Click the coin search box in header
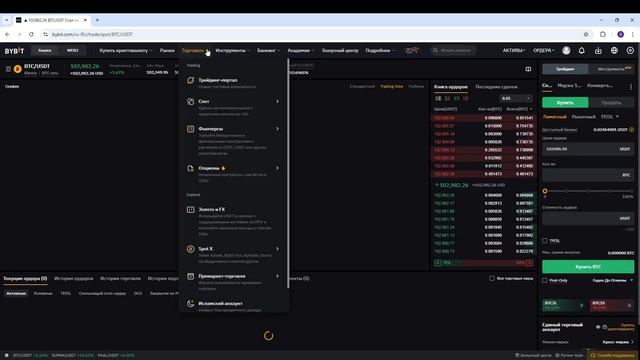Screen dimensions: 640x360 pos(453,50)
